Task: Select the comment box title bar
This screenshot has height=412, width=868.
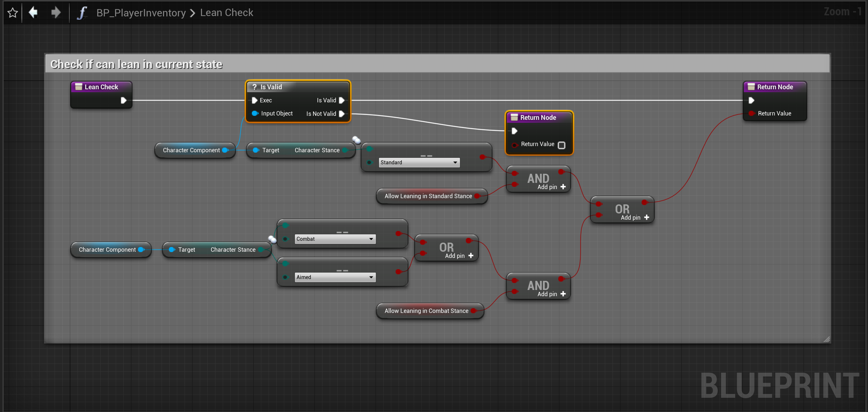Action: [x=437, y=64]
